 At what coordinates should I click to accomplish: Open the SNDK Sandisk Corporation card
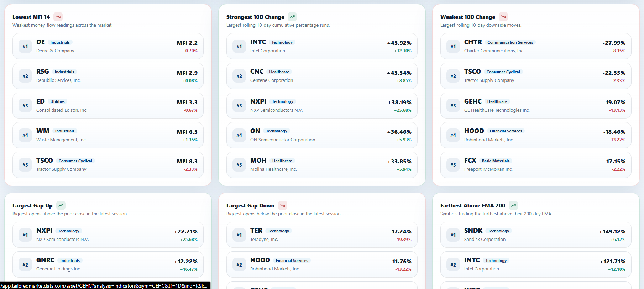tap(536, 235)
